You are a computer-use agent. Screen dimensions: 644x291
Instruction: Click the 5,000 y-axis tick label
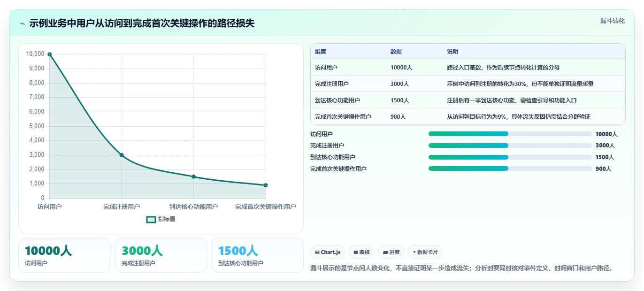click(37, 126)
